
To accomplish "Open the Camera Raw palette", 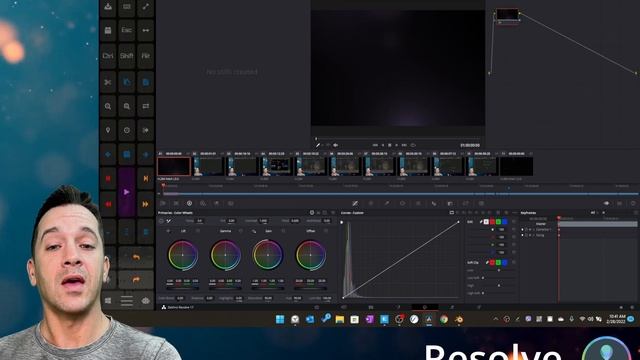I will (163, 203).
